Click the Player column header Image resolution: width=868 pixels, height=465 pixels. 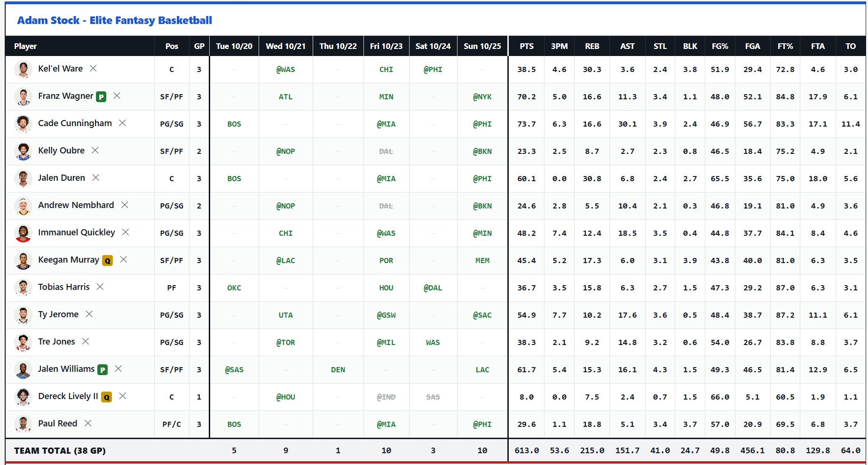pos(25,46)
